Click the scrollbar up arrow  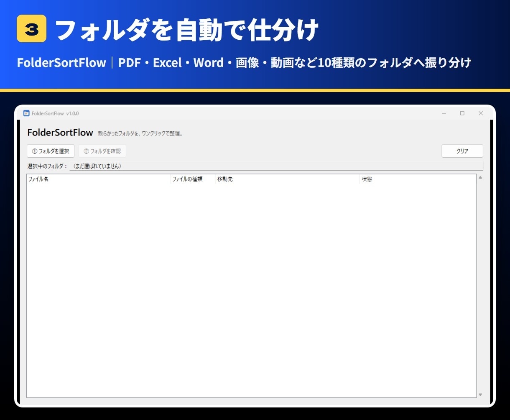pyautogui.click(x=480, y=177)
